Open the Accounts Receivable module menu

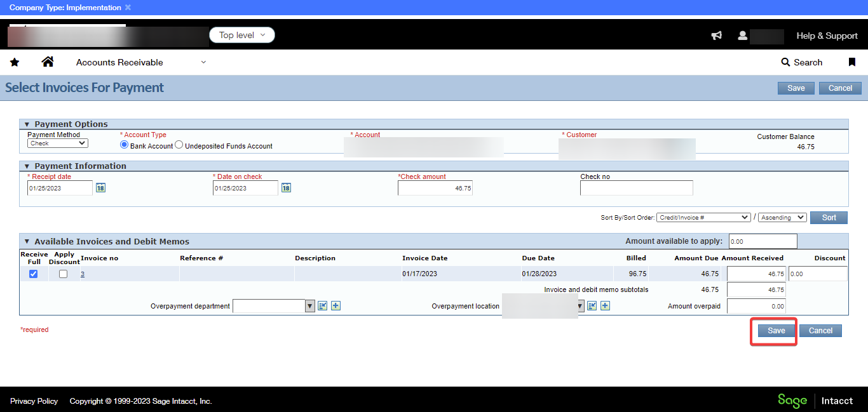[141, 62]
